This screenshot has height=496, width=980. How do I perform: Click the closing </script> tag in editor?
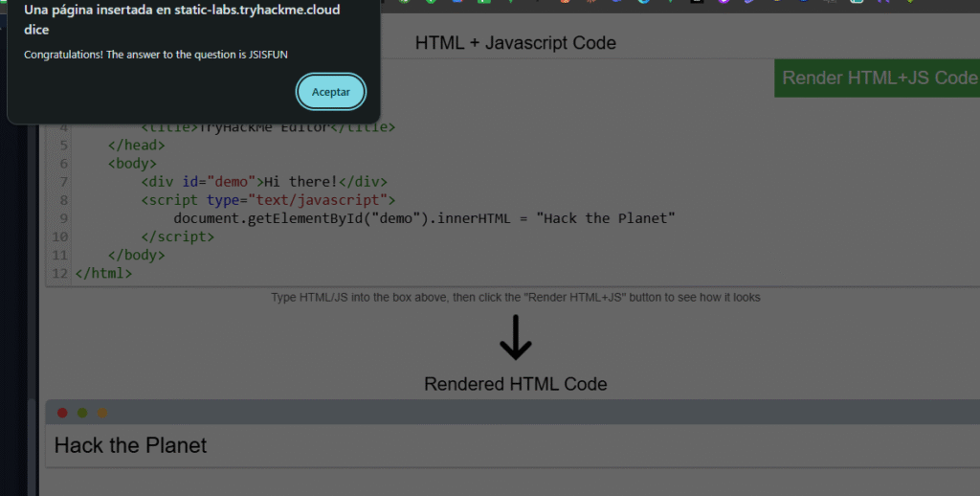click(x=177, y=237)
